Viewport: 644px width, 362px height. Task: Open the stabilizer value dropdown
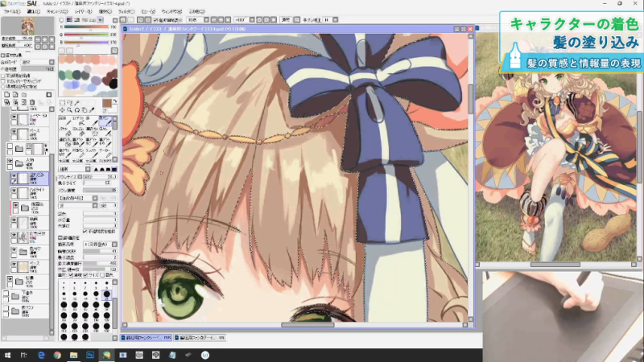[x=336, y=19]
